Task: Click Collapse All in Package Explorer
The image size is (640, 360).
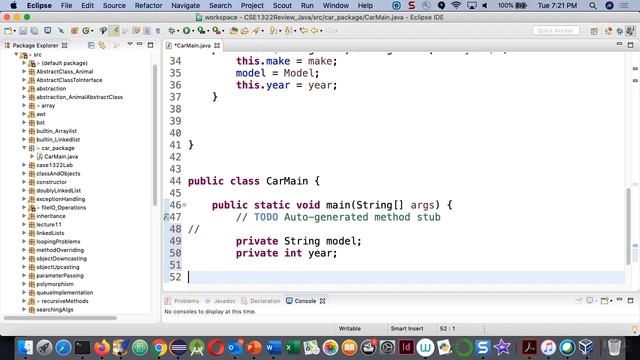Action: [91, 45]
